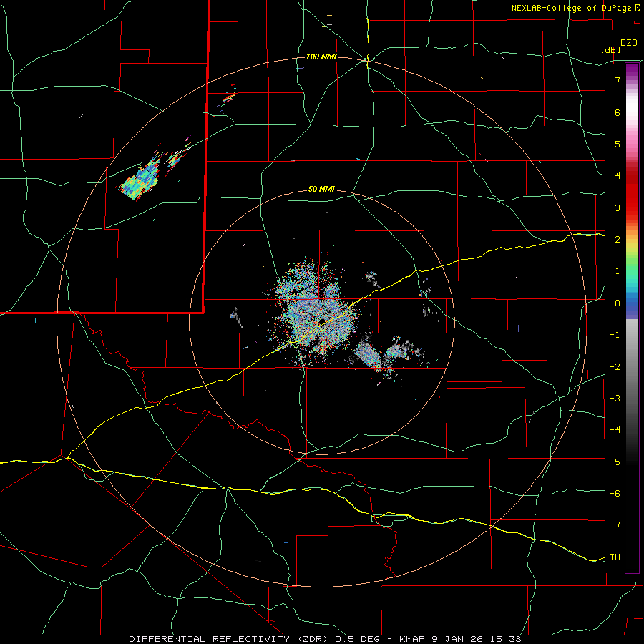
Task: Click the -4 value on the color scale
Action: [x=615, y=430]
